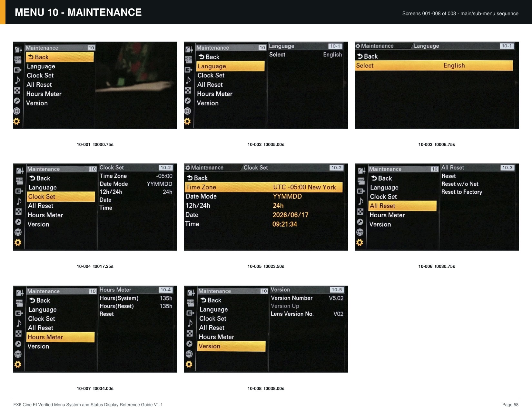Select Language in screen 10-001 menu
Screen dimensions: 532x411
41,66
